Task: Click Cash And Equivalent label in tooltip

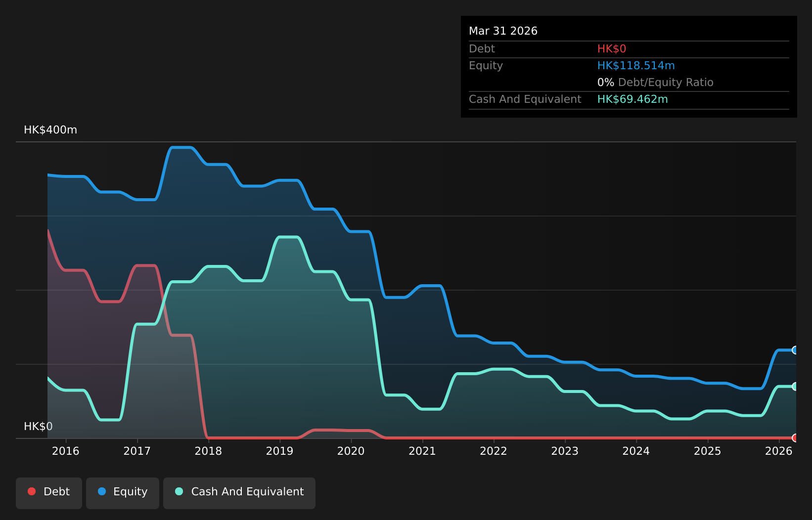Action: [x=525, y=99]
